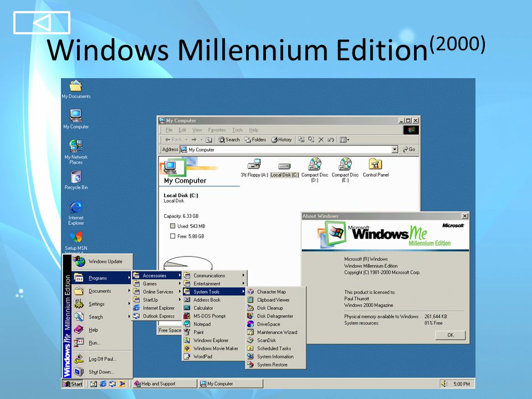Open My Computer desktop icon

point(76,119)
